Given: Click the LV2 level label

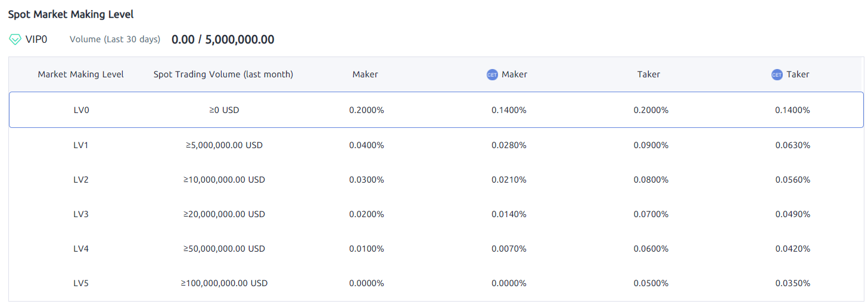Looking at the screenshot, I should 80,180.
